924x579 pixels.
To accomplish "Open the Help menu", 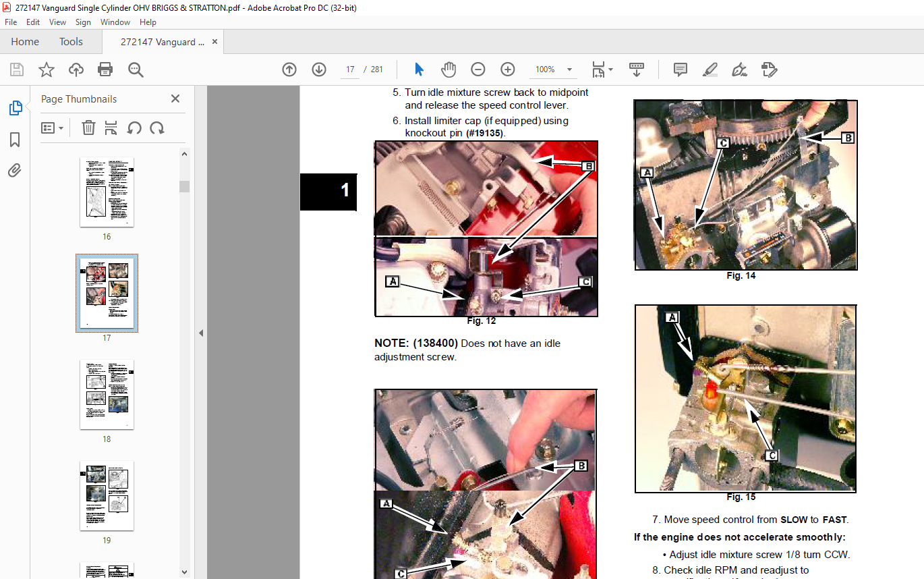I will [148, 22].
